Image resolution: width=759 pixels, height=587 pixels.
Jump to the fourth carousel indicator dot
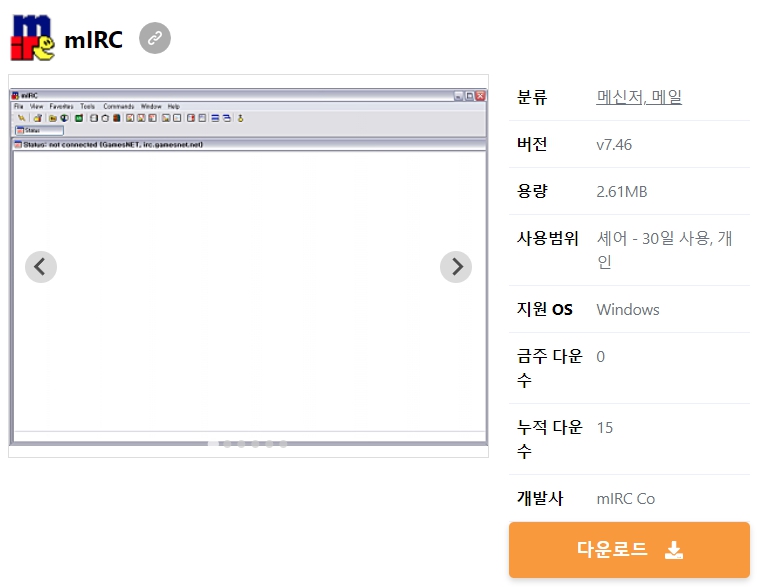[255, 444]
